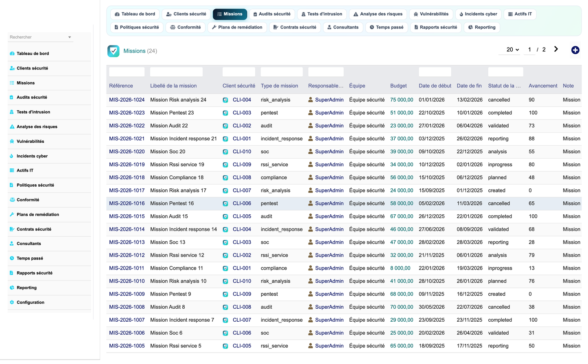Click Clients sécurité sidebar icon
Viewport: 588px width, 364px height.
point(12,68)
